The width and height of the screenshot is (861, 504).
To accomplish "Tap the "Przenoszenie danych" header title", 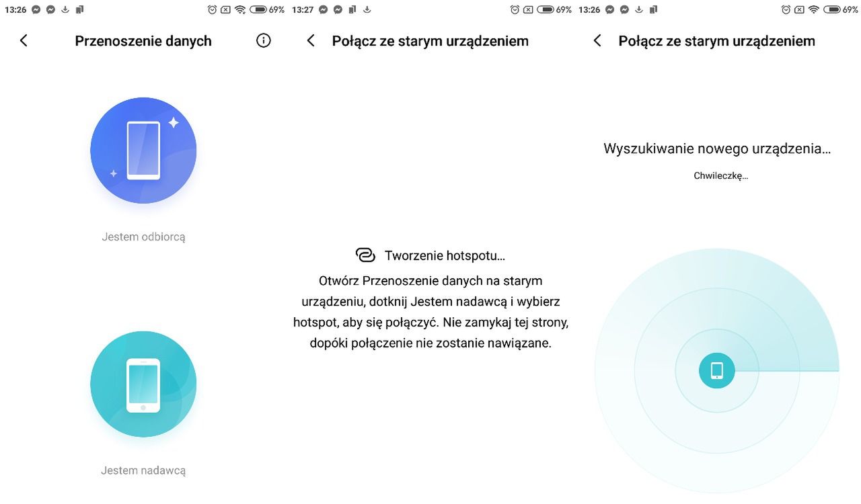I will click(x=143, y=41).
